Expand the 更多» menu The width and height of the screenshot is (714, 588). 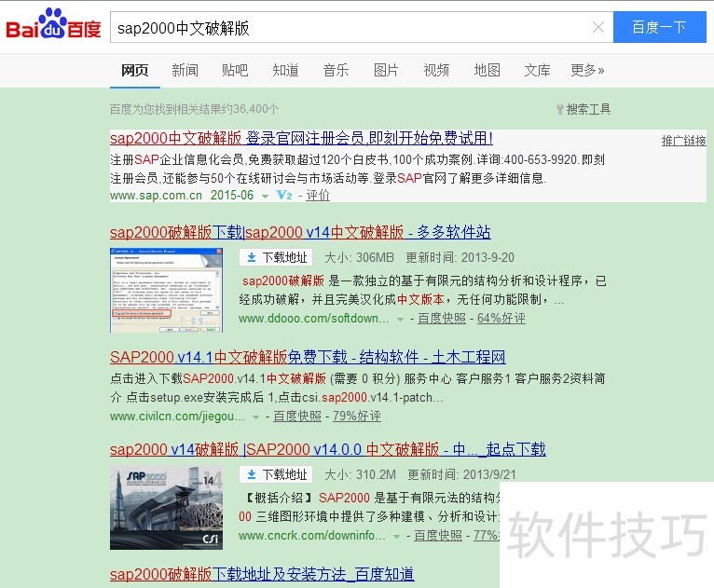(587, 70)
